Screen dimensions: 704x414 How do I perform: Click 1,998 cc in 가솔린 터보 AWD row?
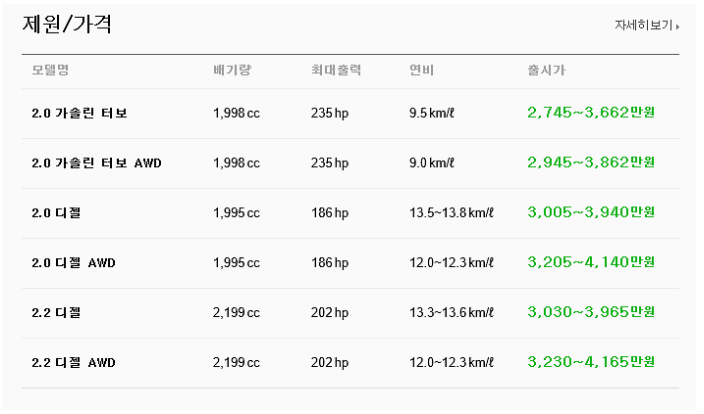pos(236,163)
